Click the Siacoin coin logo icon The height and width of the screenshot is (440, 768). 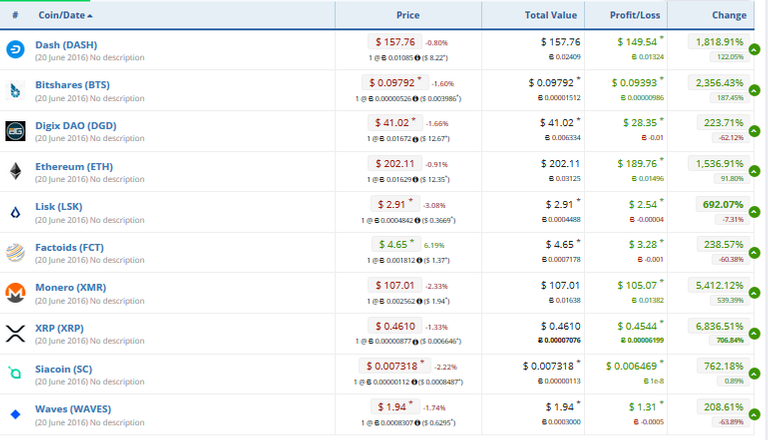point(15,373)
